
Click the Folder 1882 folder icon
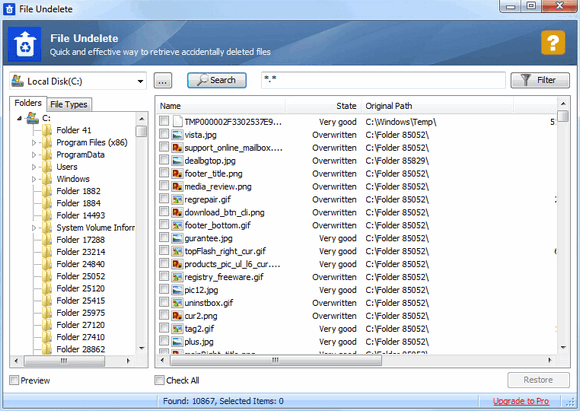pos(47,191)
